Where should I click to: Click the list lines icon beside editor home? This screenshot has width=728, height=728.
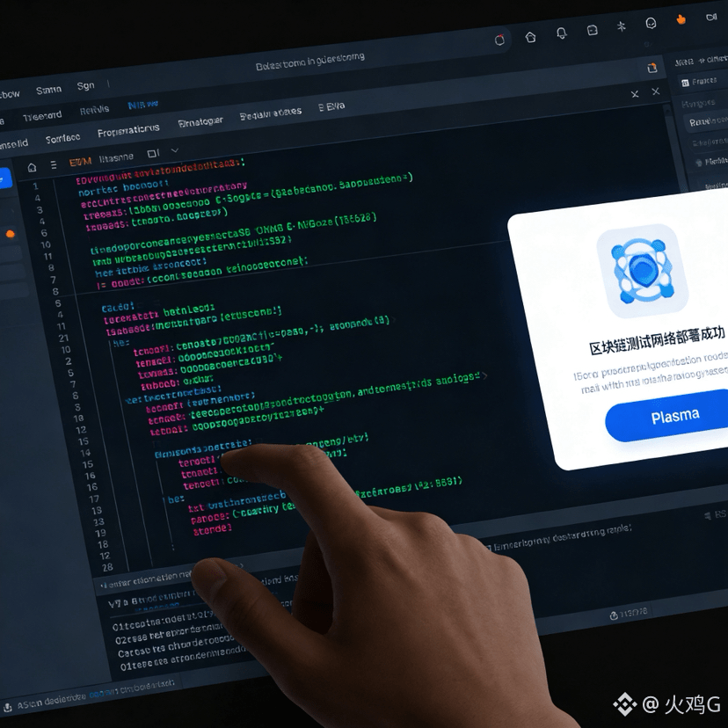pos(54,164)
